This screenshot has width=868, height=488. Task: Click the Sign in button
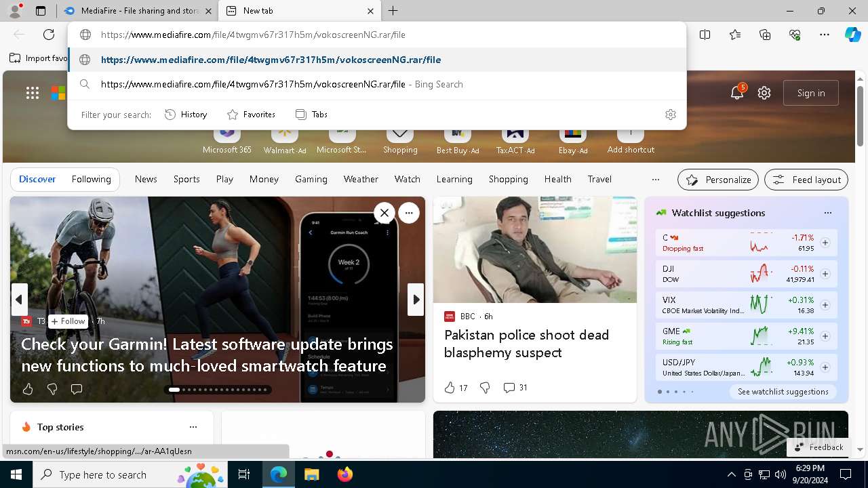[811, 93]
